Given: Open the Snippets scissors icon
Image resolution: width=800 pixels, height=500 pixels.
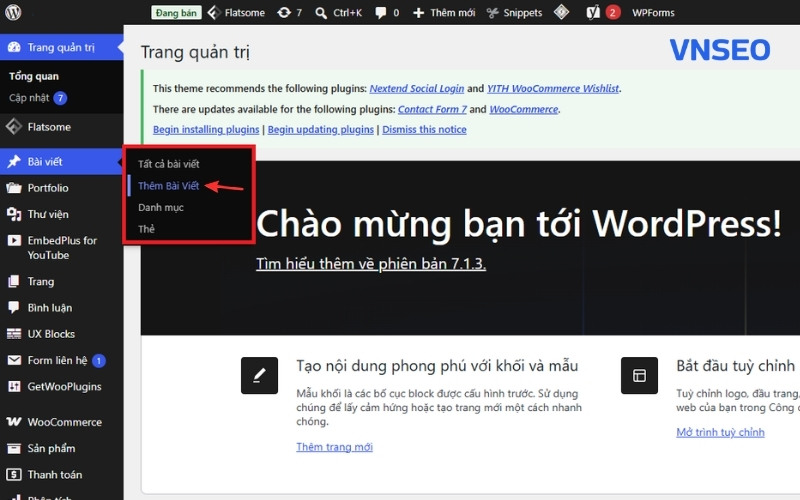Looking at the screenshot, I should (x=492, y=13).
